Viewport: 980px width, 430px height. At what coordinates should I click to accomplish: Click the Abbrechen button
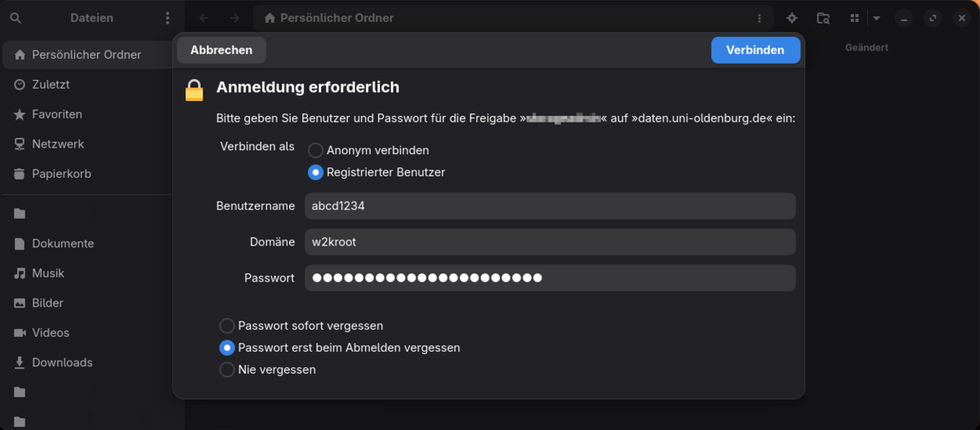tap(221, 50)
